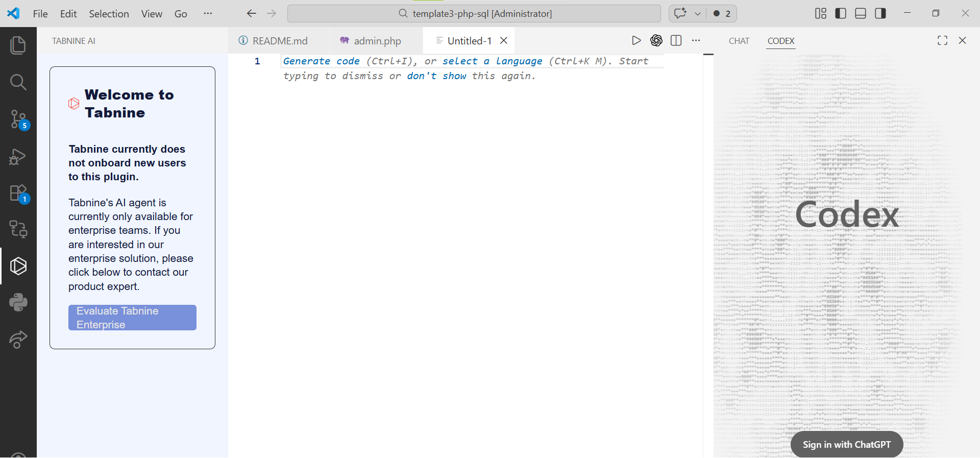Image resolution: width=980 pixels, height=458 pixels.
Task: Click the Generate code link
Action: (322, 61)
